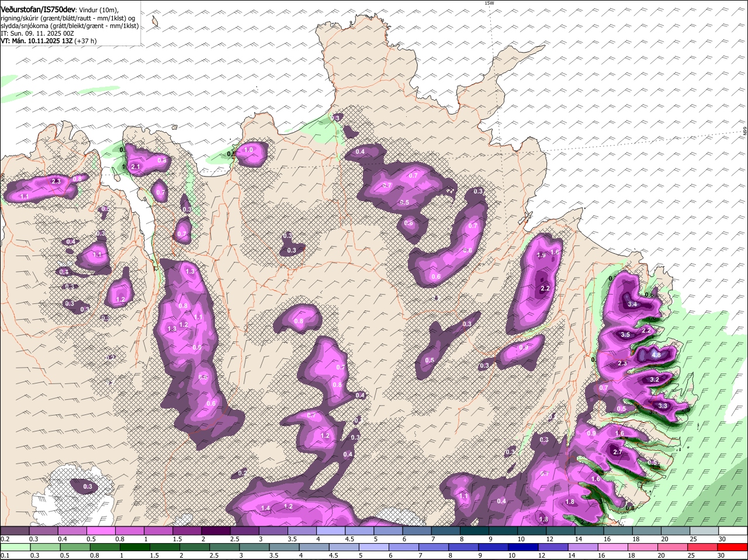This screenshot has width=748, height=560.
Task: Select light grey 25 swatch in snow legend
Action: point(704,530)
